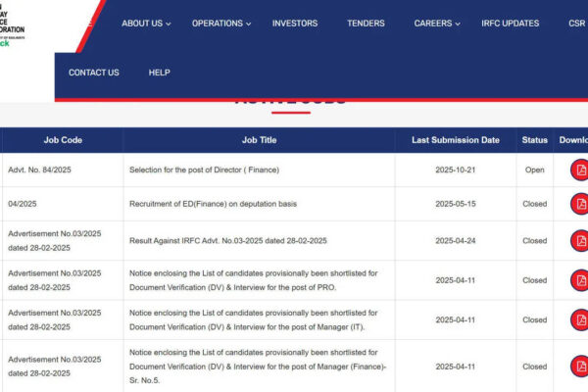Open the Operations dropdown menu
The height and width of the screenshot is (392, 588).
point(221,24)
